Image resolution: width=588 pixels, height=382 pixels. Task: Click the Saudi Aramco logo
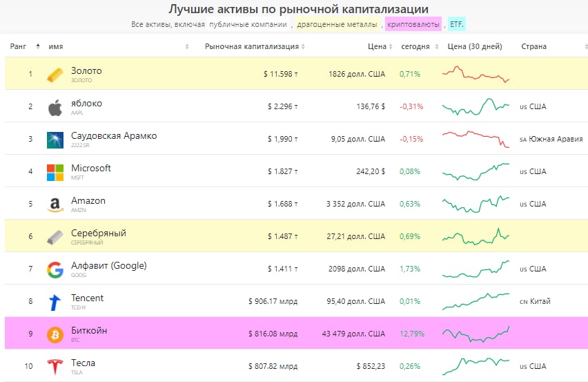click(55, 140)
